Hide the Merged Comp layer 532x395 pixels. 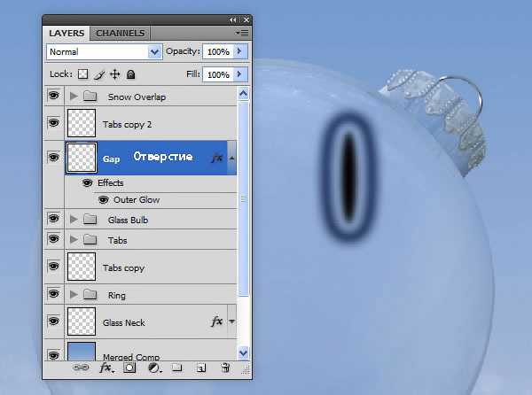pyautogui.click(x=53, y=355)
